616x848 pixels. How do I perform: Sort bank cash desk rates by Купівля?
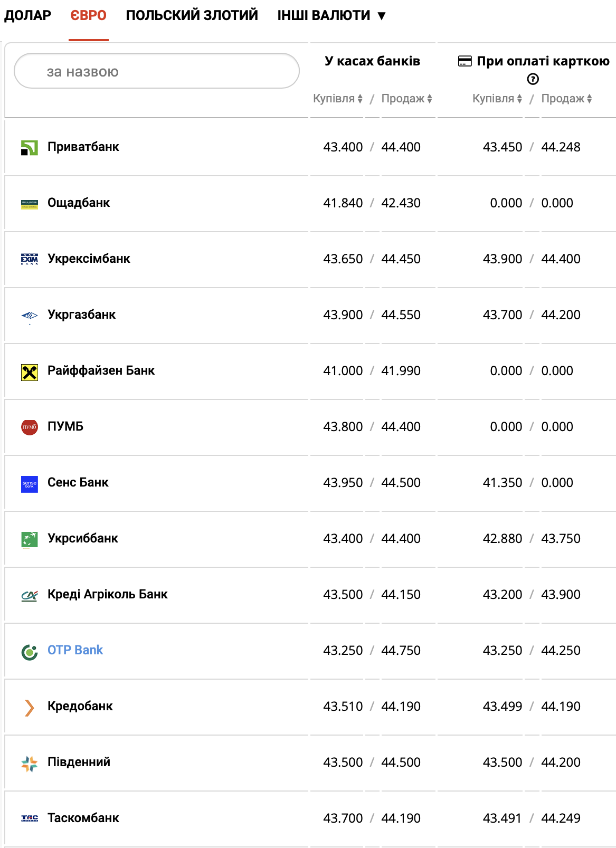tap(338, 99)
